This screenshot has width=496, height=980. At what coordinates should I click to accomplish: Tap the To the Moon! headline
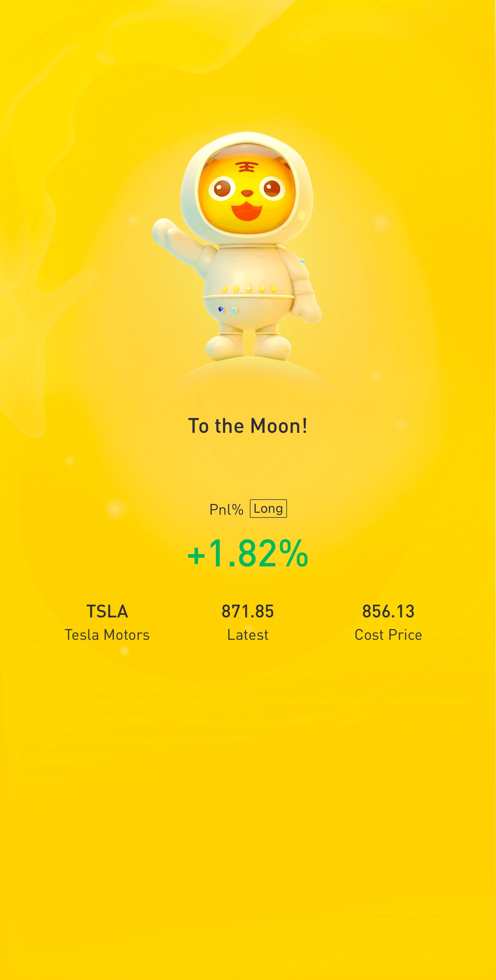(x=248, y=426)
